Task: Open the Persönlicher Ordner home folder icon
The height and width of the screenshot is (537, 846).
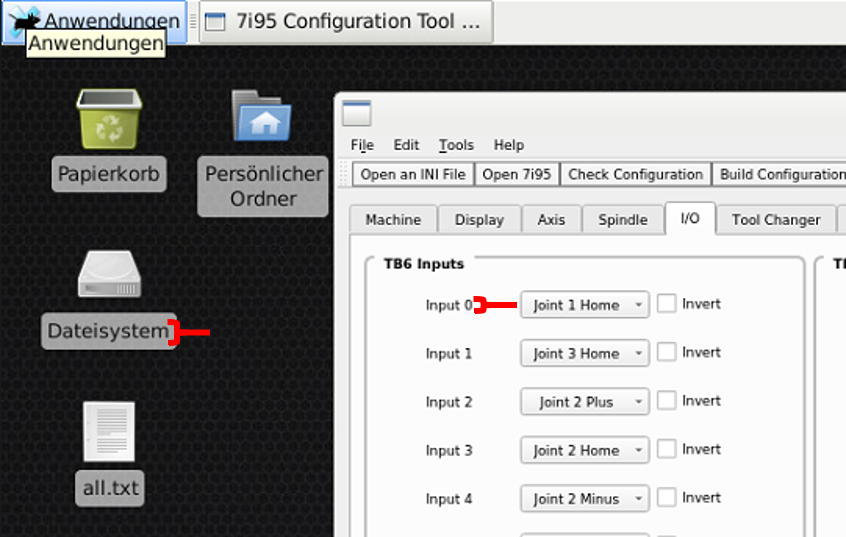Action: point(262,115)
